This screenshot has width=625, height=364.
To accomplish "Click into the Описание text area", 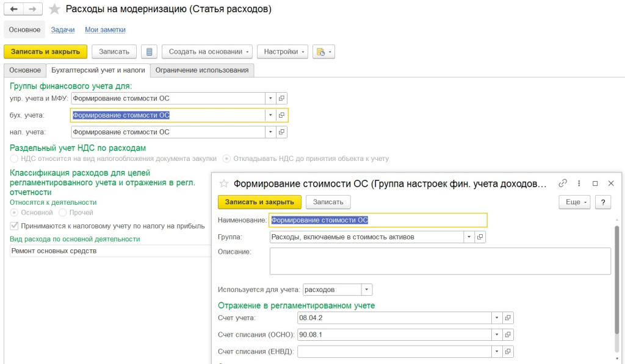I will 441,261.
